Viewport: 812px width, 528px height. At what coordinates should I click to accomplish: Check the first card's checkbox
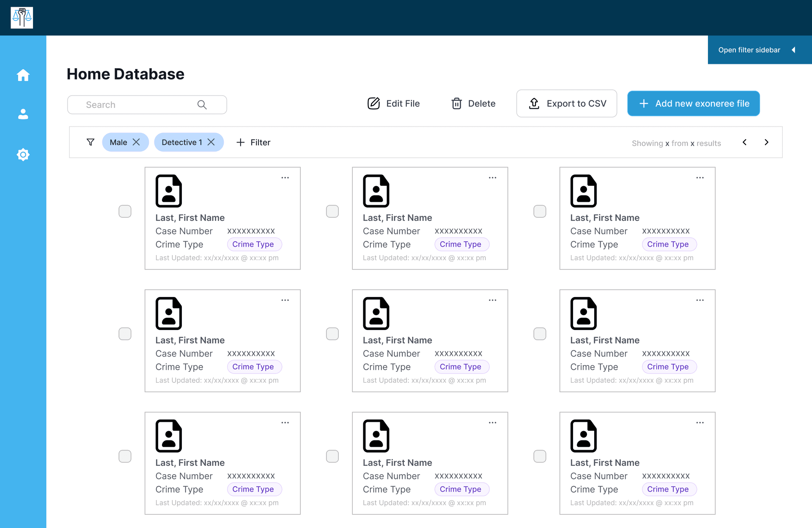[x=125, y=211]
